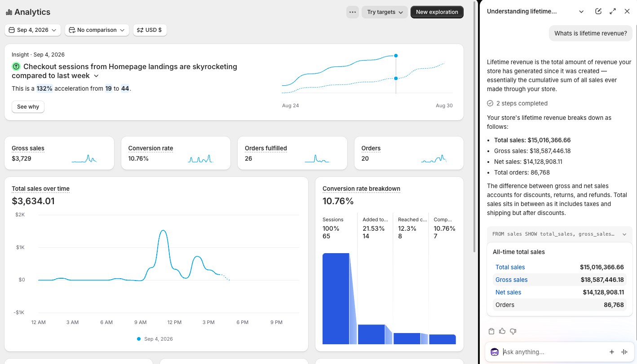Click the highlighted data point on insight chart
The width and height of the screenshot is (637, 364).
point(396,56)
